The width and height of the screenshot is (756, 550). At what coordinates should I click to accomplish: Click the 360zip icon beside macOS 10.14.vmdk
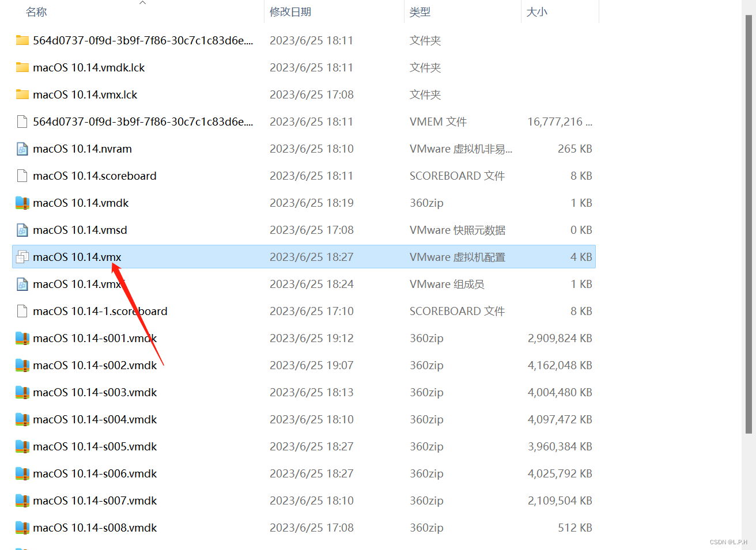click(x=22, y=203)
